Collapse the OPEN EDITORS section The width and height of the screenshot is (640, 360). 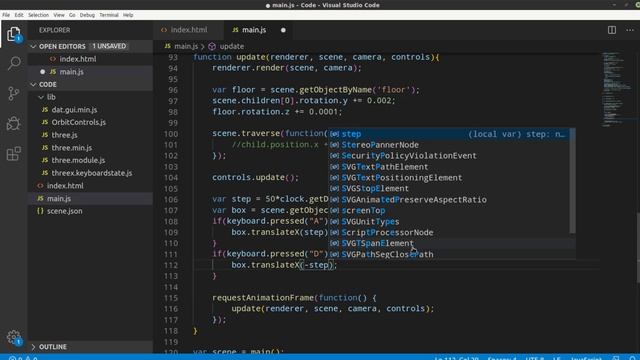[33, 47]
